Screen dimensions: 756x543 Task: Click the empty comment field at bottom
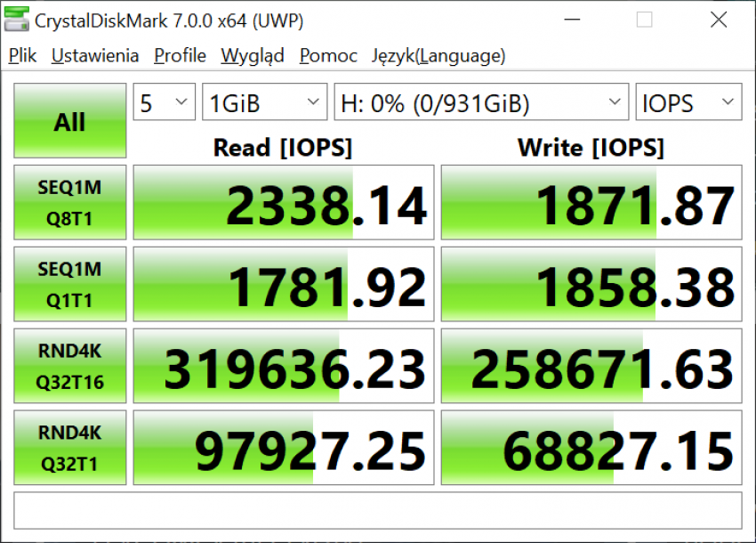(x=377, y=511)
